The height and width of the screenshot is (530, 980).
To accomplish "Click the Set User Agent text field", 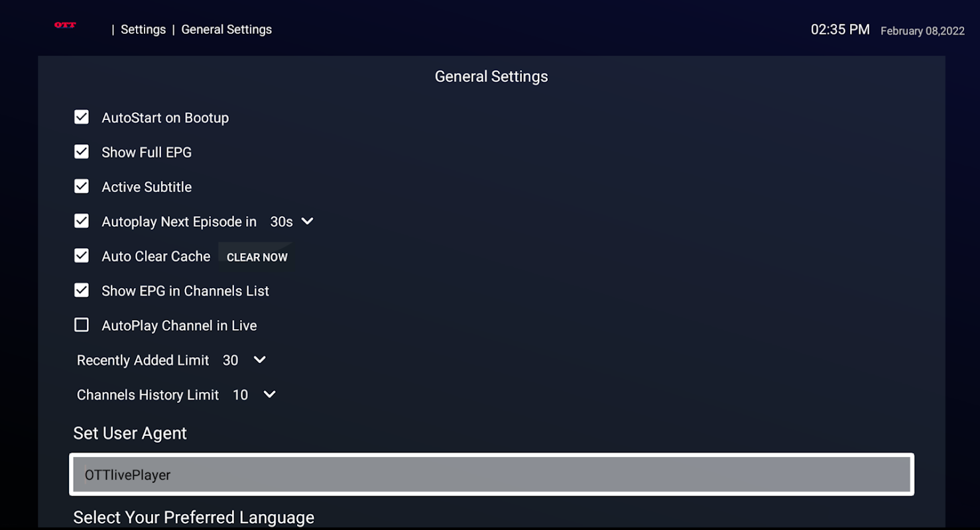I will [491, 474].
